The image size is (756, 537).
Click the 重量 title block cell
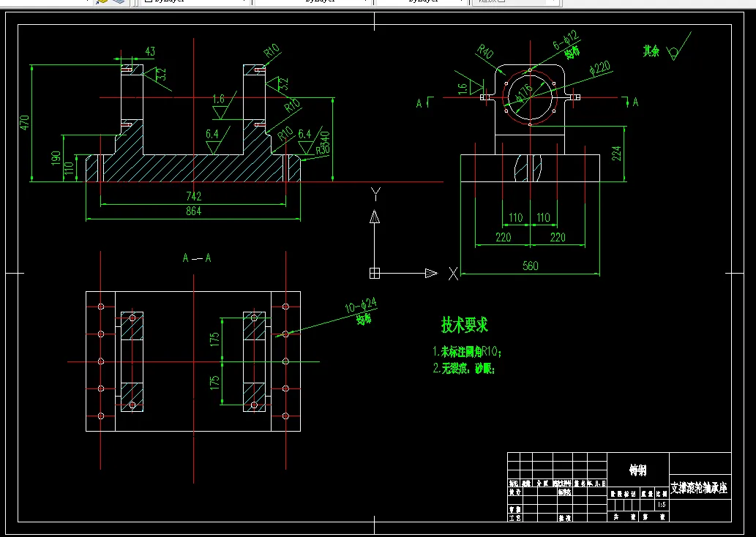(x=646, y=494)
